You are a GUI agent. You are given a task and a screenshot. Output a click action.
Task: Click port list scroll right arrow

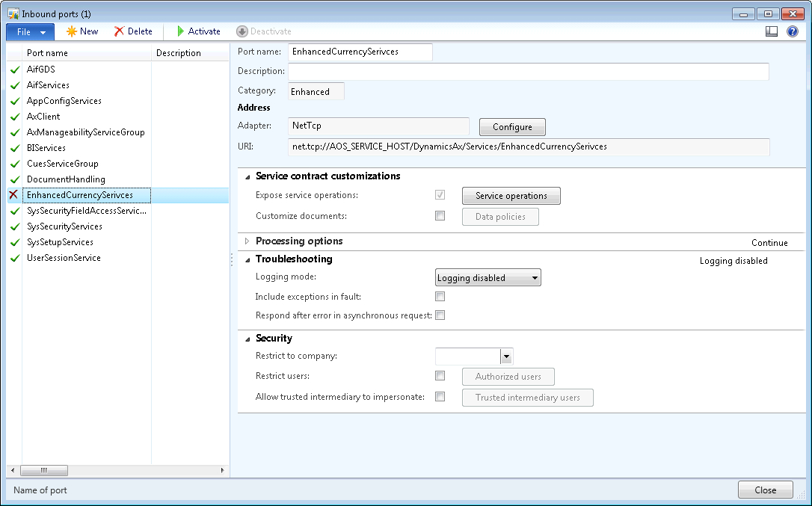tap(222, 470)
